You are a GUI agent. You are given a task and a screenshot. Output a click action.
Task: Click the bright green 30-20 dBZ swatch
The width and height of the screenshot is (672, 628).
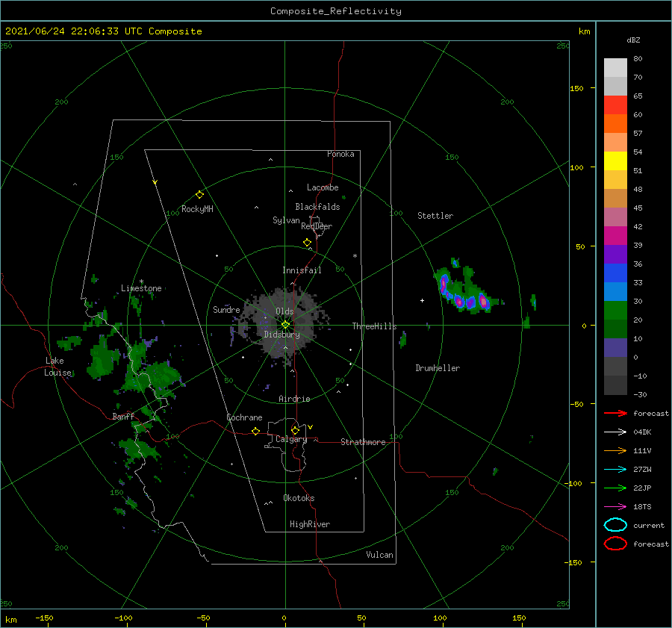point(615,311)
